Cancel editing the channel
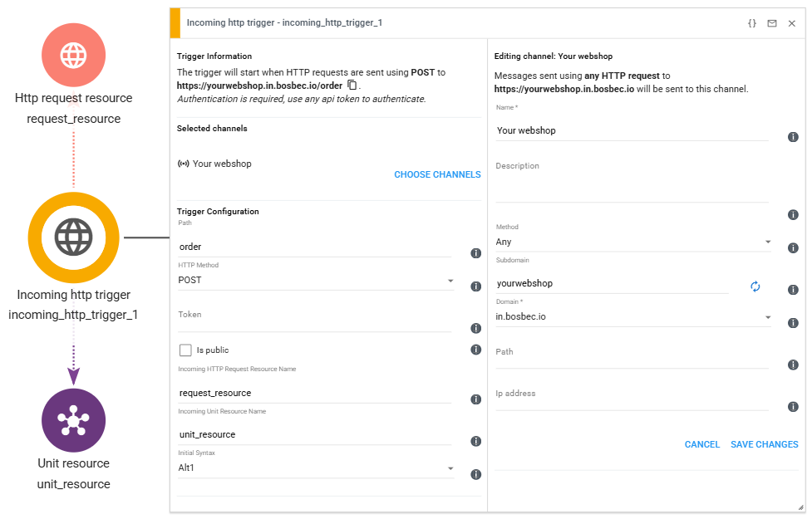The image size is (812, 519). click(x=701, y=445)
